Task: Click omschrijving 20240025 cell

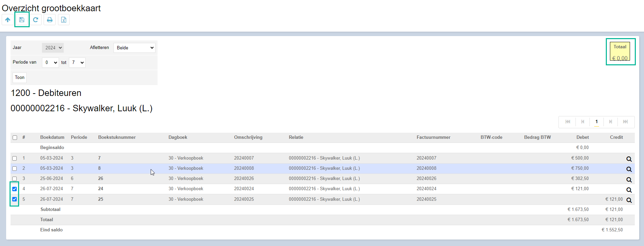Action: coord(244,199)
